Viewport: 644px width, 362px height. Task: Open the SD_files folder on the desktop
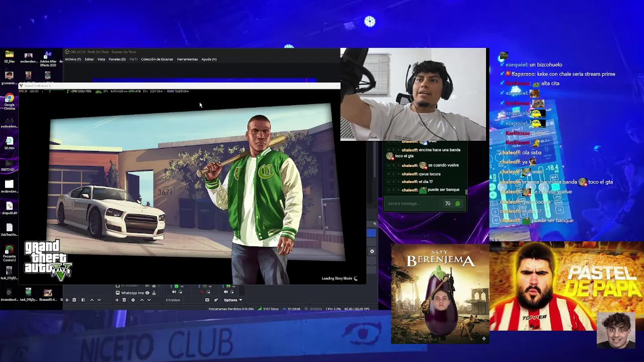[x=10, y=57]
